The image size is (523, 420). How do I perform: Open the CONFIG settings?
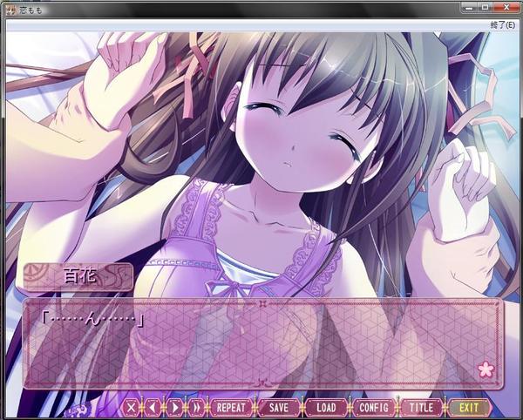click(x=374, y=407)
